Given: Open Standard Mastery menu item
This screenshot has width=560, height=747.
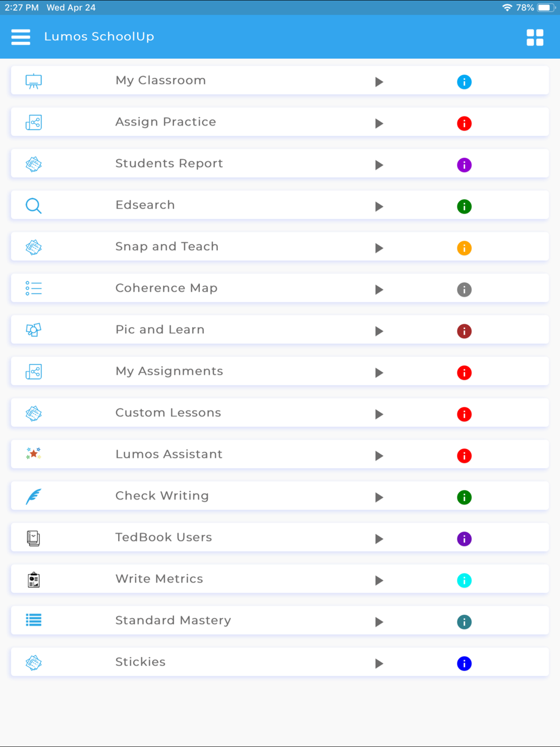Looking at the screenshot, I should coord(279,620).
